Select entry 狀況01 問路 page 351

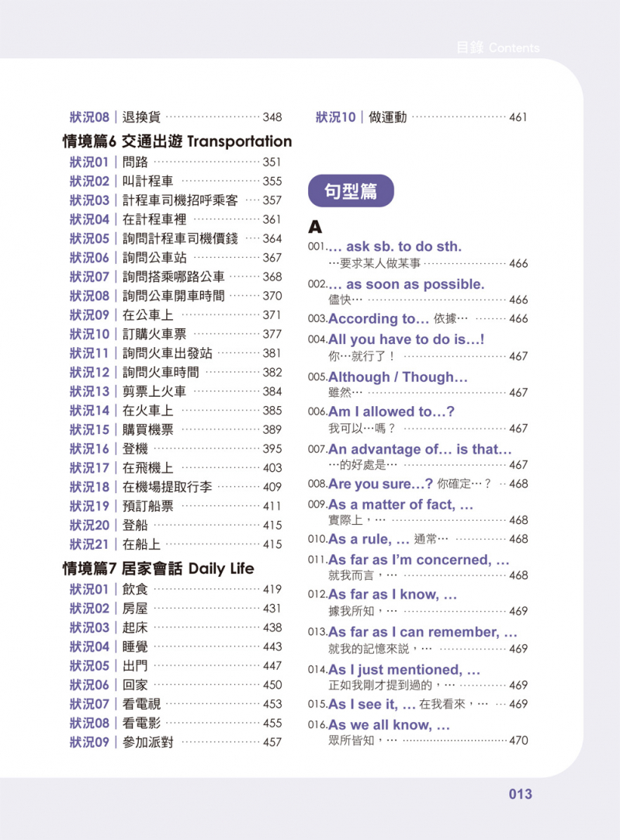point(175,162)
